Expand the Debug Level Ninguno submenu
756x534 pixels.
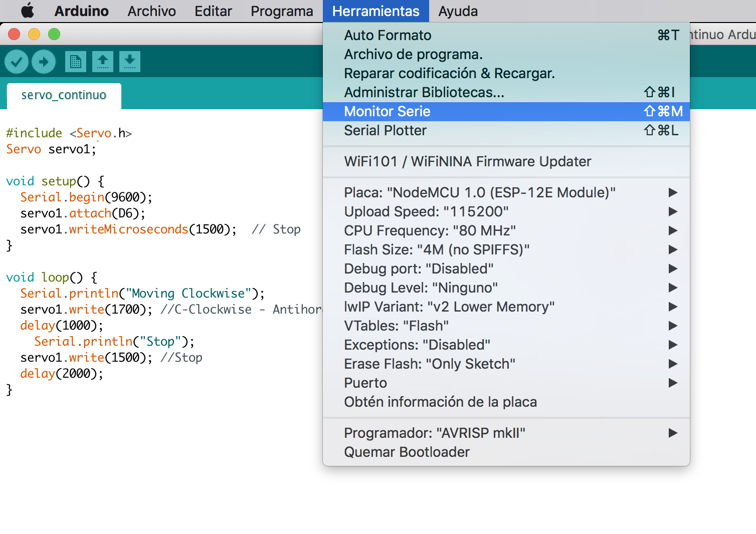(x=506, y=288)
